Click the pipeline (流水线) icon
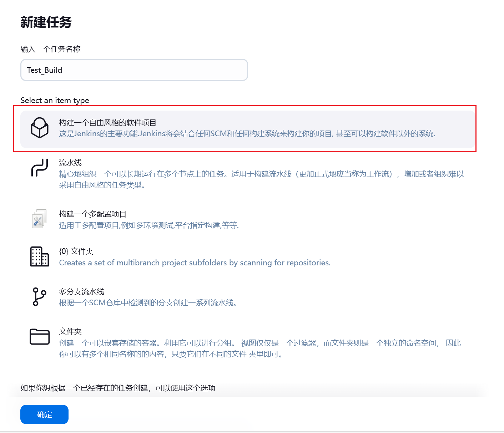504x433 pixels. click(x=40, y=168)
